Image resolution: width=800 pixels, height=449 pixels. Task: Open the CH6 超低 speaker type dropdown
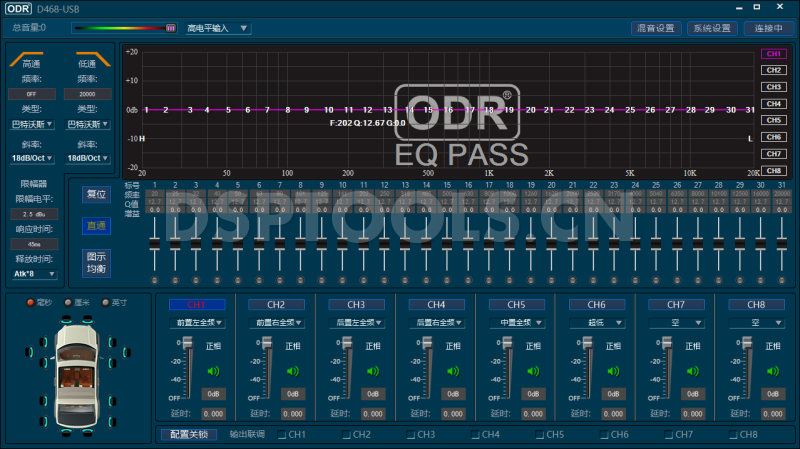pyautogui.click(x=597, y=322)
